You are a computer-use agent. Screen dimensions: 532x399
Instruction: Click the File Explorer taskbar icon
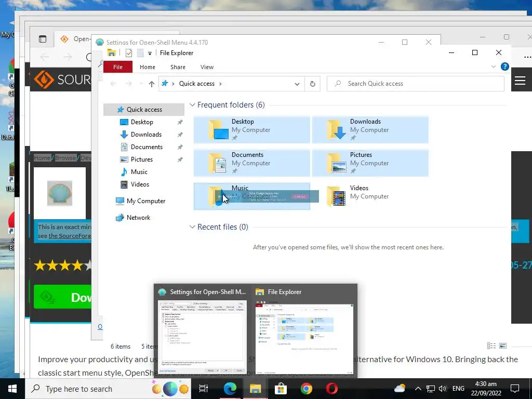point(255,389)
